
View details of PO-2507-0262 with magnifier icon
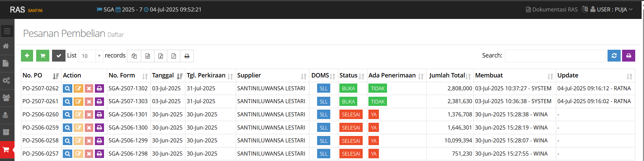(68, 89)
